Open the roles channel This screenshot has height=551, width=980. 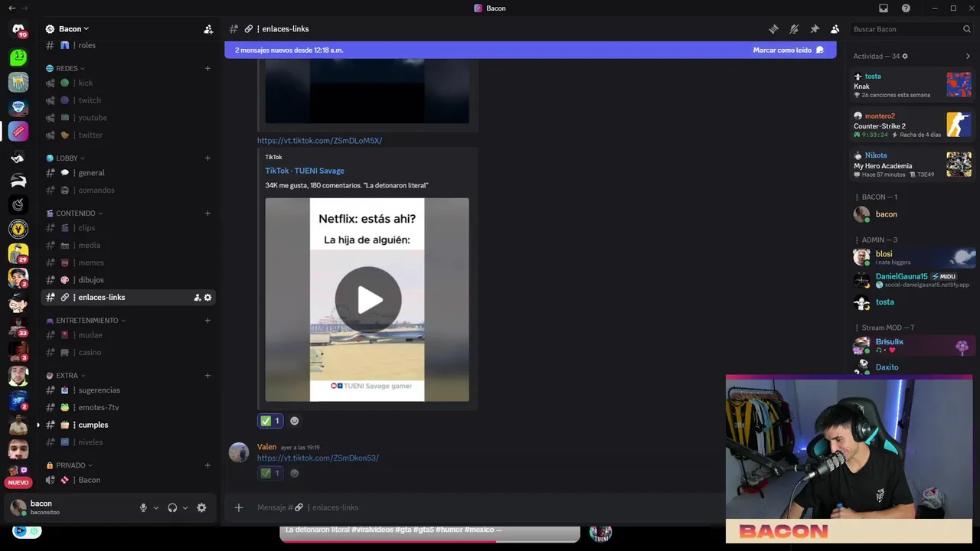tap(128, 45)
